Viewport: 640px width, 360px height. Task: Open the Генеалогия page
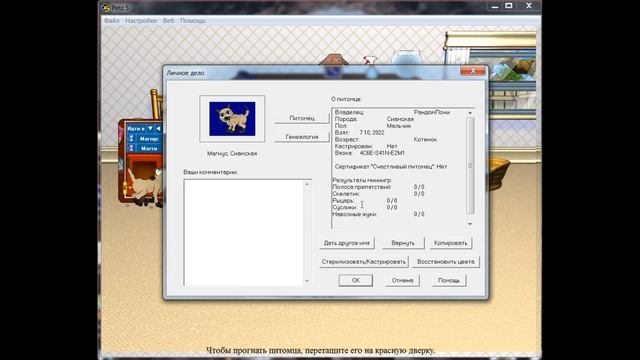pyautogui.click(x=302, y=137)
